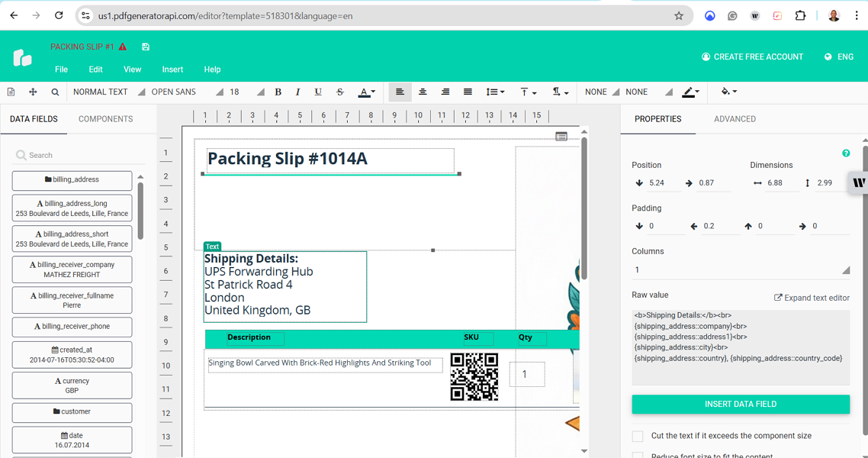
Task: Click the Insert Data Field button
Action: point(741,404)
